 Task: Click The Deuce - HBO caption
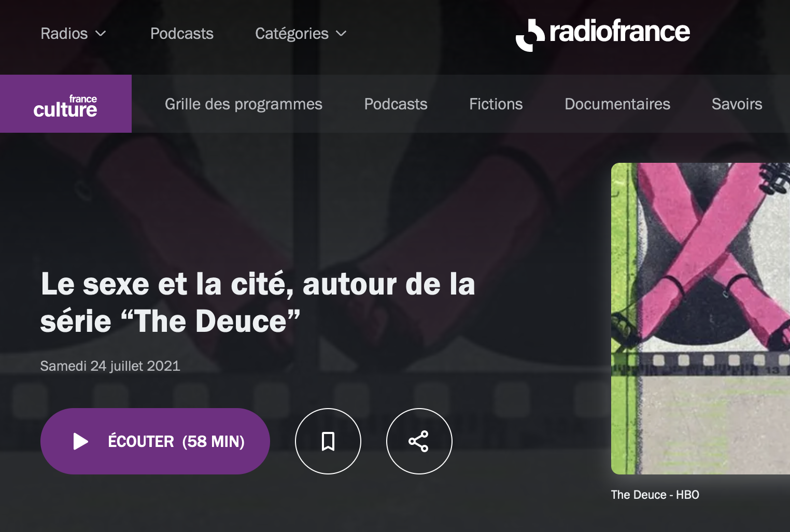point(655,495)
